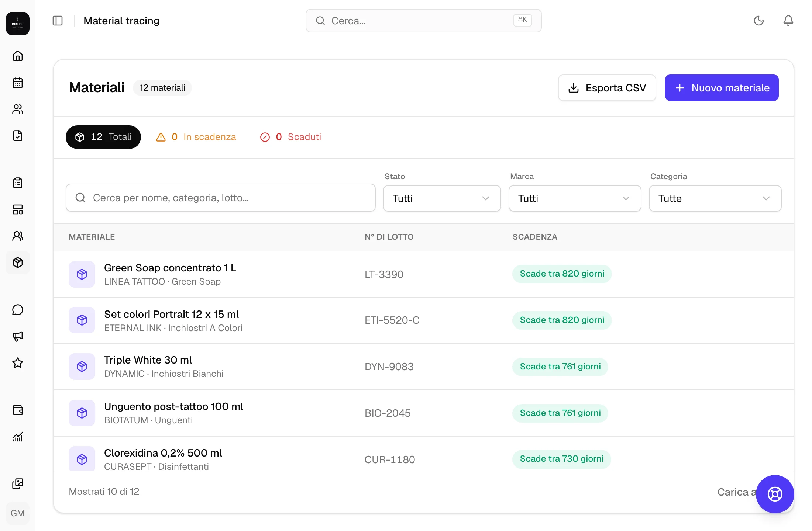Open the notifications bell
This screenshot has height=531, width=812.
(x=788, y=21)
